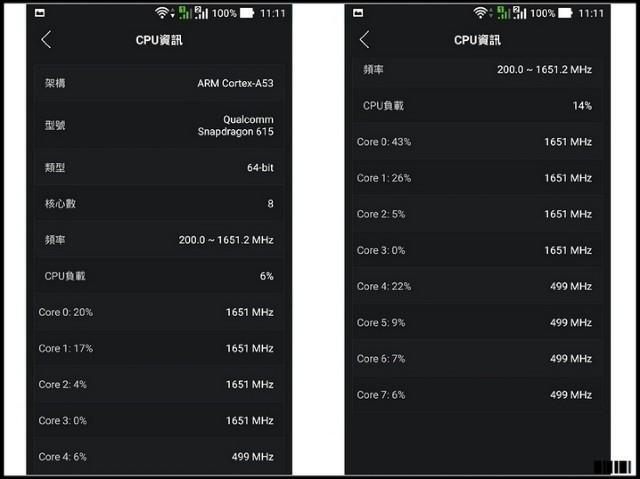Tap the Core 5: 9% row
Viewport: 640px width, 479px height.
pos(476,322)
